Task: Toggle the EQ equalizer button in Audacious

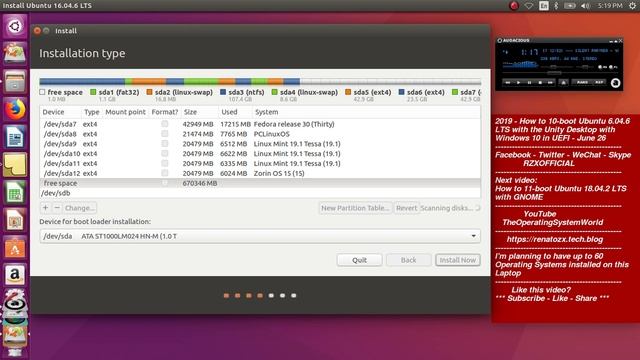Action: 602,67
